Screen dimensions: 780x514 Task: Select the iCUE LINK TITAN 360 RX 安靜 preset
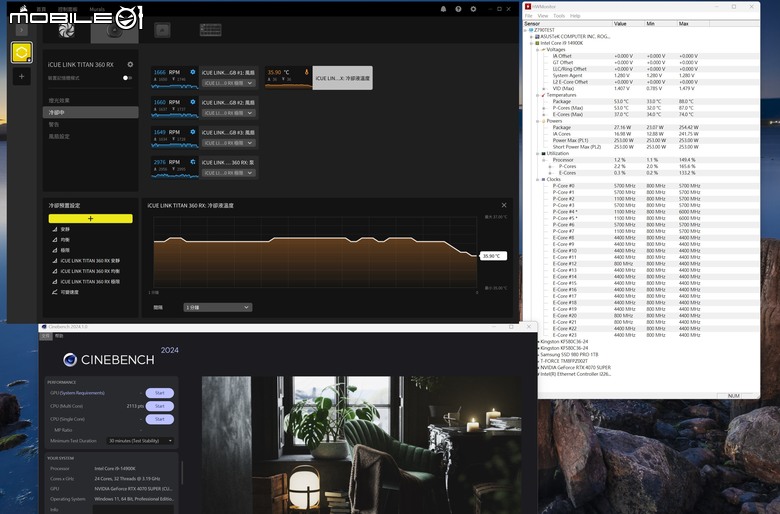point(90,261)
